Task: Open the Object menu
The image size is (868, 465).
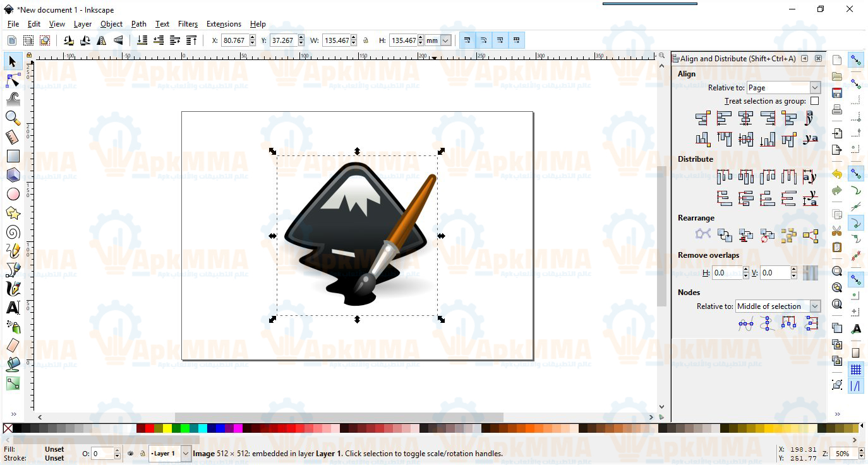Action: (111, 24)
